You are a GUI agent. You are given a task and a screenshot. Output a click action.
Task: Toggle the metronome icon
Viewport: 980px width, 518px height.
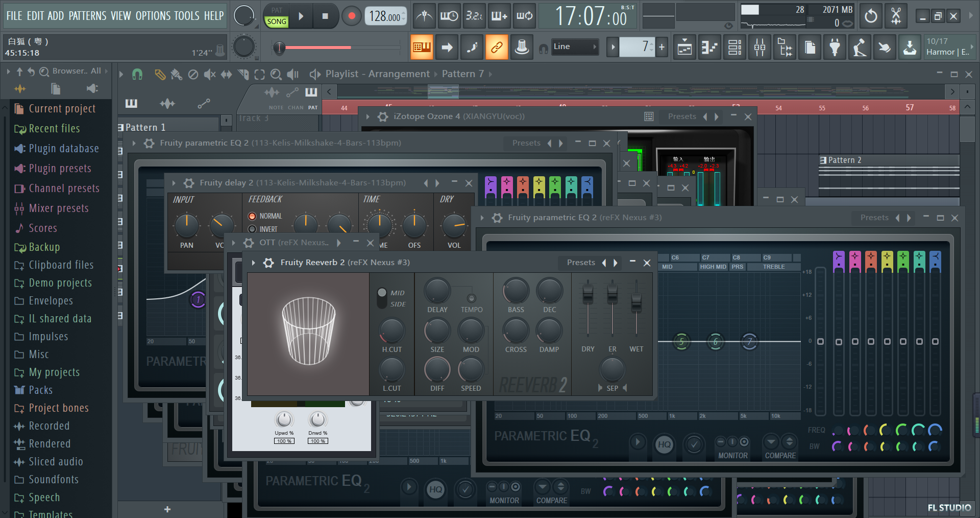424,16
